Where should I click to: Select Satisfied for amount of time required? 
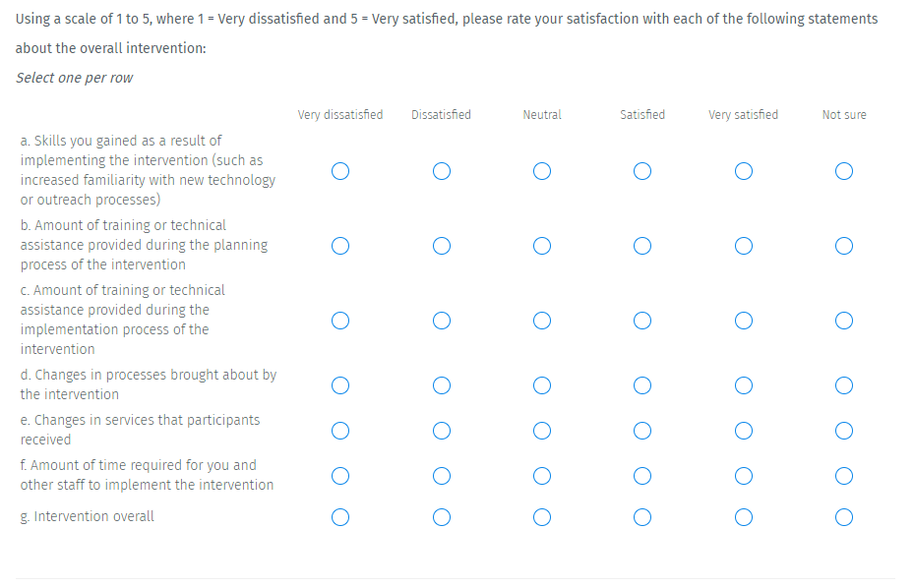[x=641, y=476]
